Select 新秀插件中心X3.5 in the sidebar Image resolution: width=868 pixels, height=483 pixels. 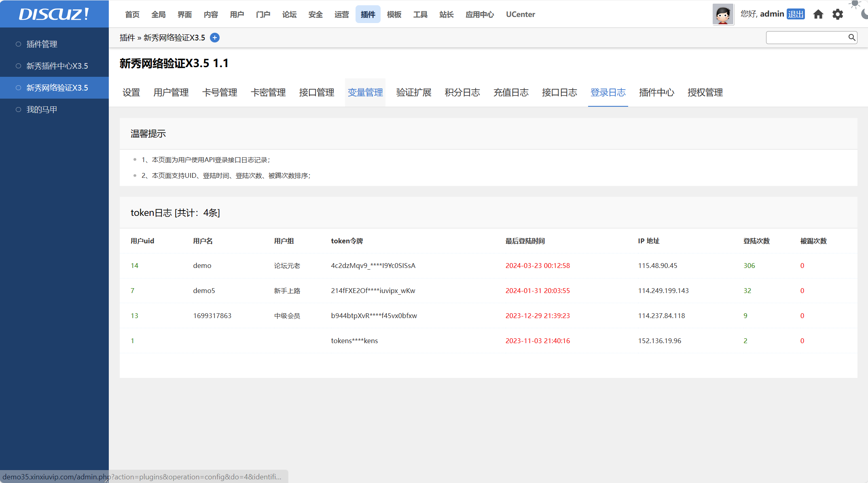pos(54,66)
